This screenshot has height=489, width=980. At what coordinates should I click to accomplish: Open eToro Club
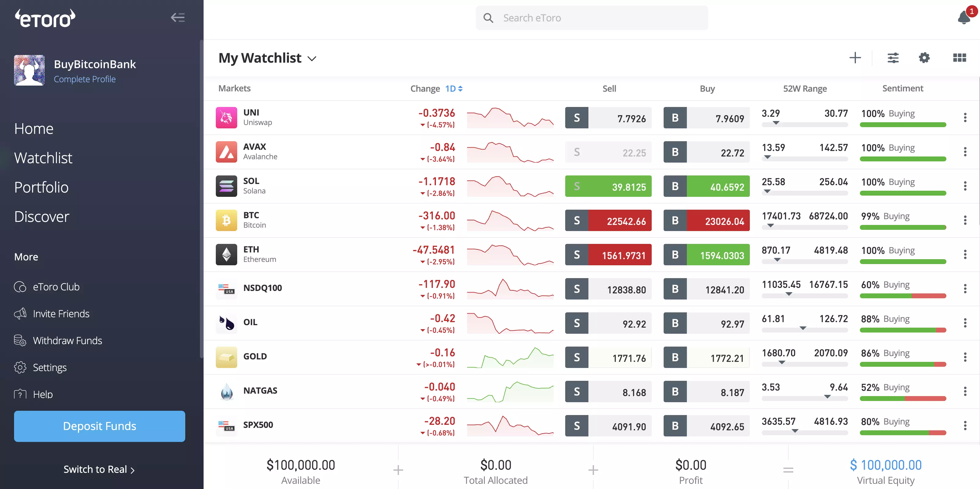click(x=47, y=287)
